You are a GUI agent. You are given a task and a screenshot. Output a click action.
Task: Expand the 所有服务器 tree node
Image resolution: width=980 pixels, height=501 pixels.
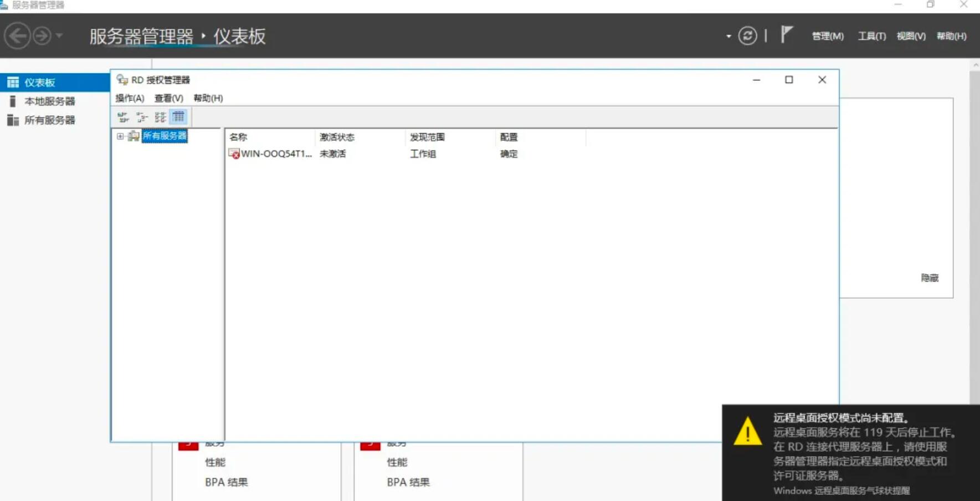pos(120,136)
